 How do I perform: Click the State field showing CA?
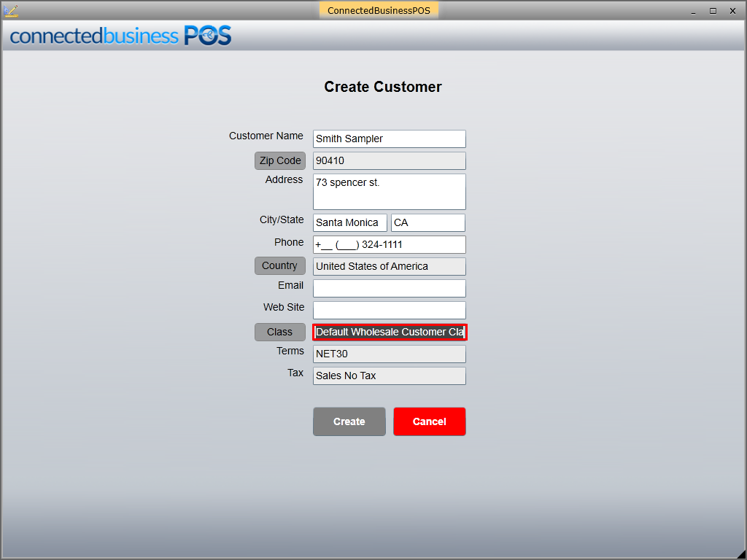pyautogui.click(x=427, y=222)
